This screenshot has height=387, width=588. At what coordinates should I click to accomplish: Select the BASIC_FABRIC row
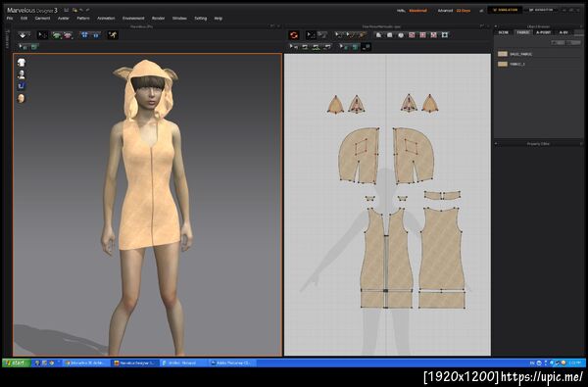[x=538, y=54]
